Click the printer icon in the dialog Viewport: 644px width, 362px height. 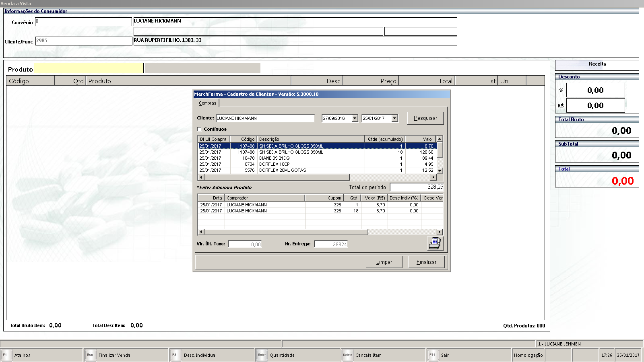click(x=435, y=243)
